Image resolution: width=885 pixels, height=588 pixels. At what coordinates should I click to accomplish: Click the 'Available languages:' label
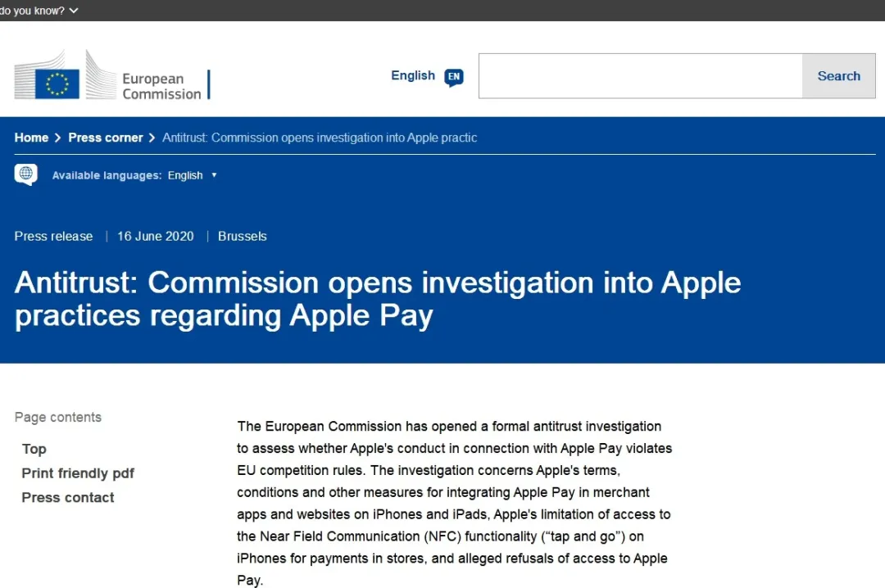(107, 175)
